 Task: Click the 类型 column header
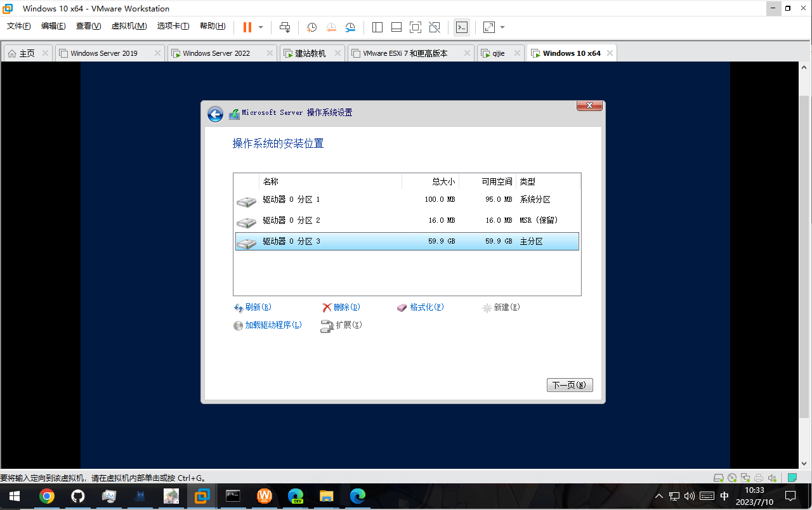pos(548,181)
